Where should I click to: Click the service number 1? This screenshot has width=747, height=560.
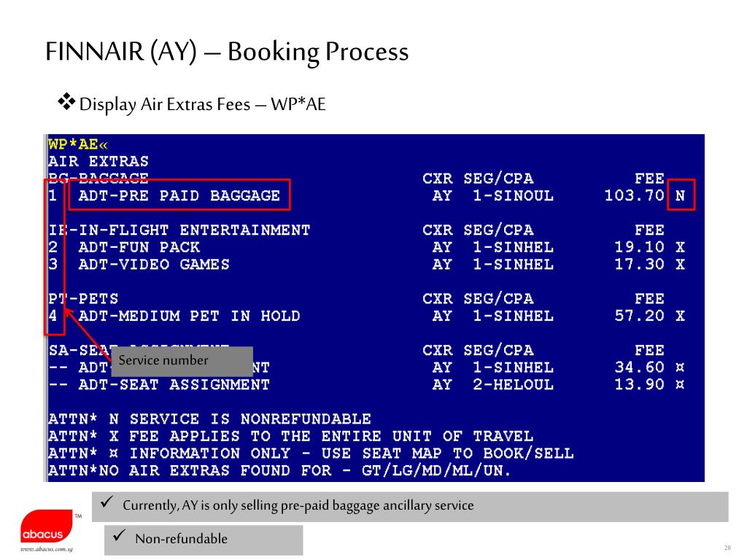tap(53, 195)
